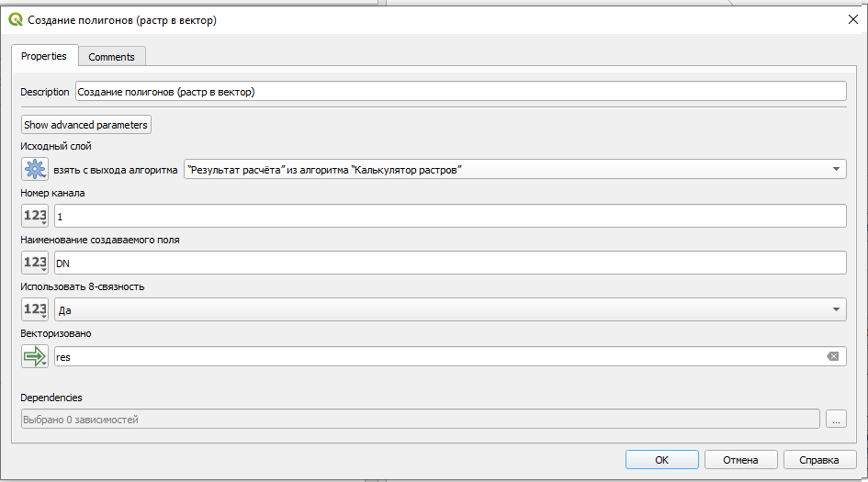
Task: Click Show advanced parameters button
Action: click(x=85, y=125)
